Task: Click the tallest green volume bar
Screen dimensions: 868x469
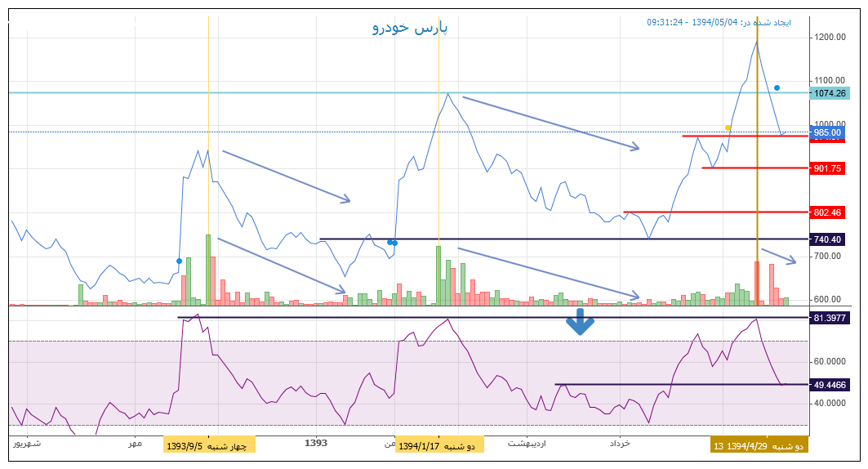Action: (x=207, y=270)
